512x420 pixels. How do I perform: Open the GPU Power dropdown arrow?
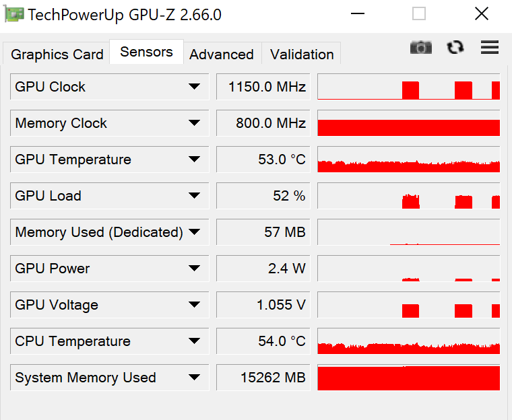point(194,269)
